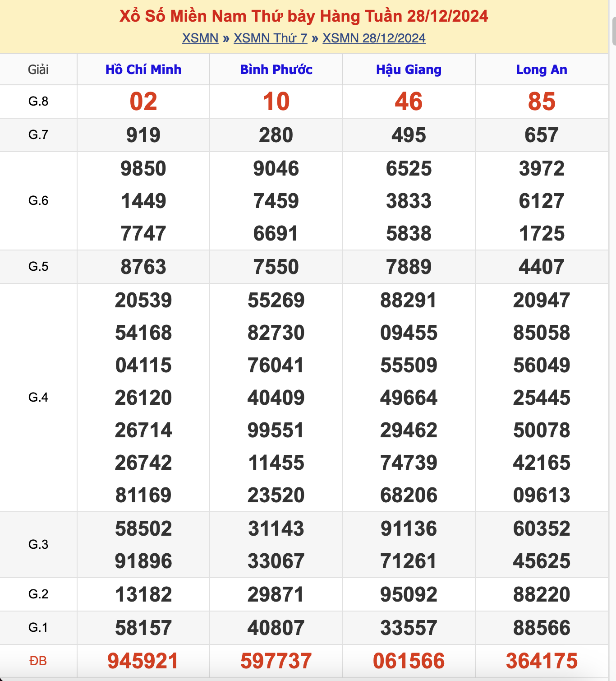This screenshot has height=681, width=616.
Task: Open Bình Phước lottery results
Action: tap(276, 69)
